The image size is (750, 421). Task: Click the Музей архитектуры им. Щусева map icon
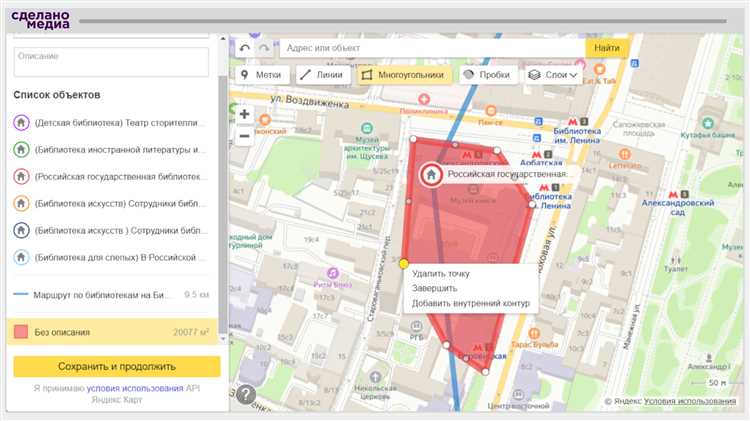(x=366, y=128)
